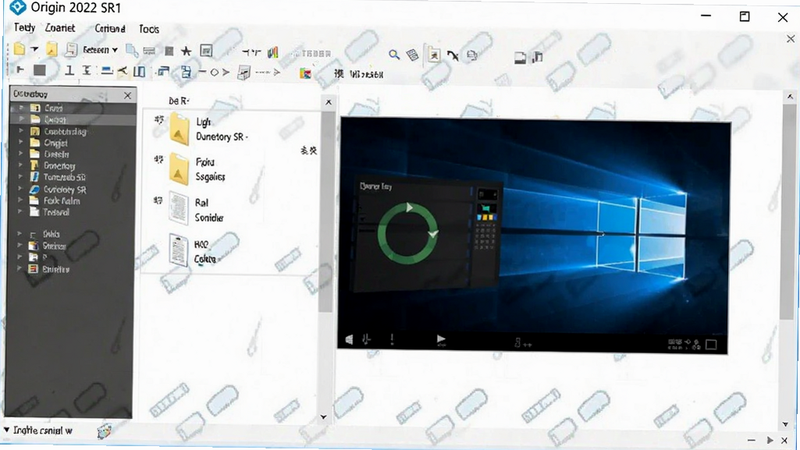The width and height of the screenshot is (800, 450).
Task: Click the window-table icon right of the star
Action: 206,51
